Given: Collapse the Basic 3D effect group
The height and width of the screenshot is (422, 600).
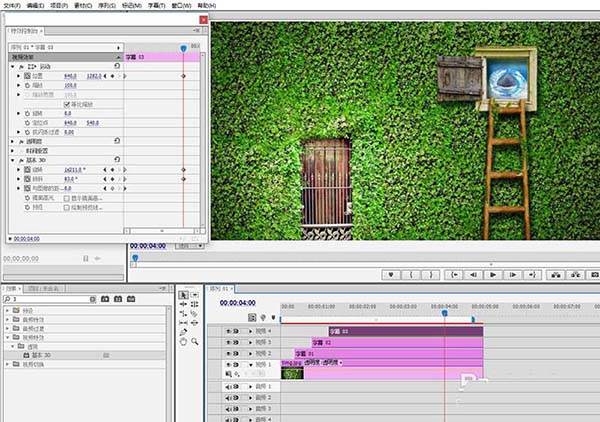Looking at the screenshot, I should point(13,160).
